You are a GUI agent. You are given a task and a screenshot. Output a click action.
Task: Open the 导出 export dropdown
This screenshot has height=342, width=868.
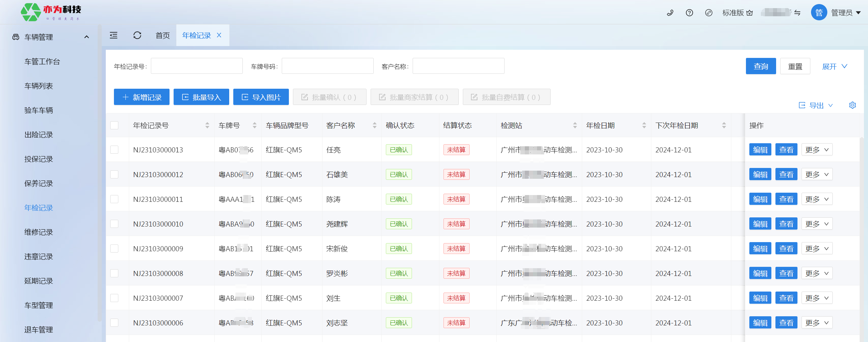point(816,105)
